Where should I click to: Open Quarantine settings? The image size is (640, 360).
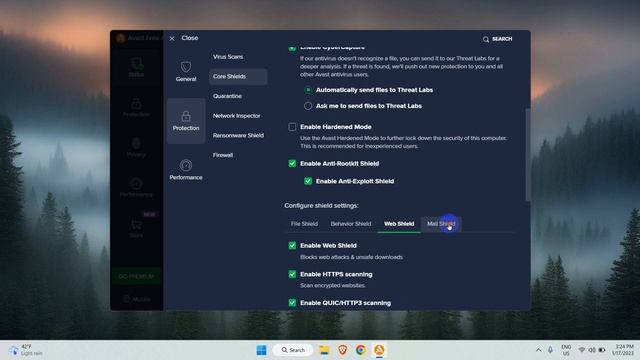(227, 96)
